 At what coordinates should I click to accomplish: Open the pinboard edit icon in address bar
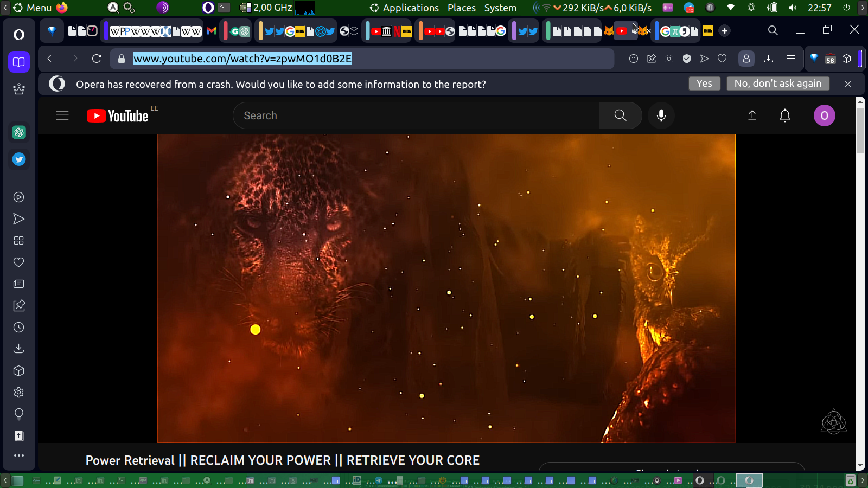point(652,59)
